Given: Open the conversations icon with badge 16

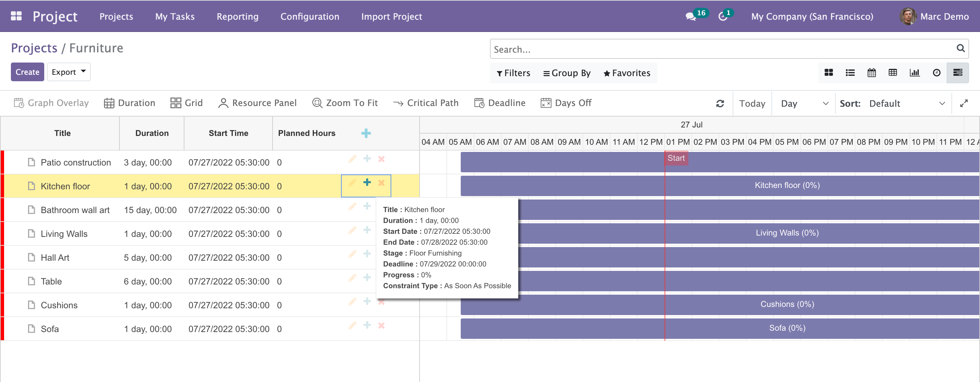Looking at the screenshot, I should click(x=690, y=16).
